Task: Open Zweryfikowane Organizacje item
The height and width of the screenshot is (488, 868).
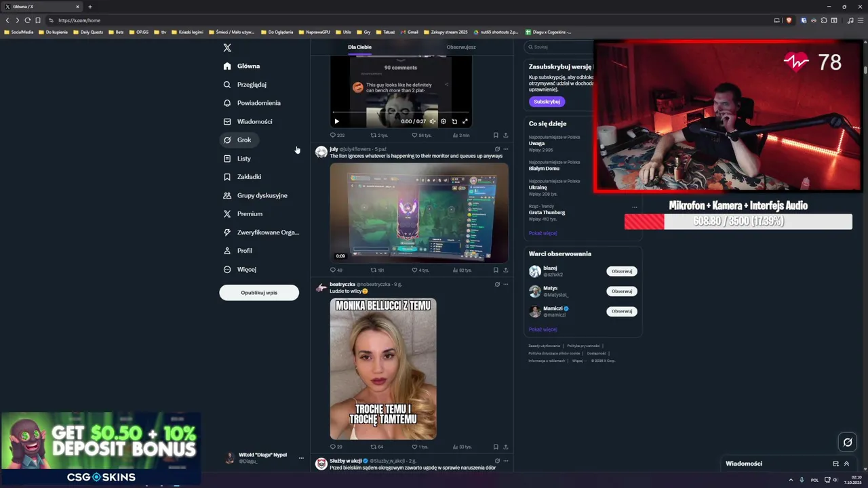Action: 261,232
